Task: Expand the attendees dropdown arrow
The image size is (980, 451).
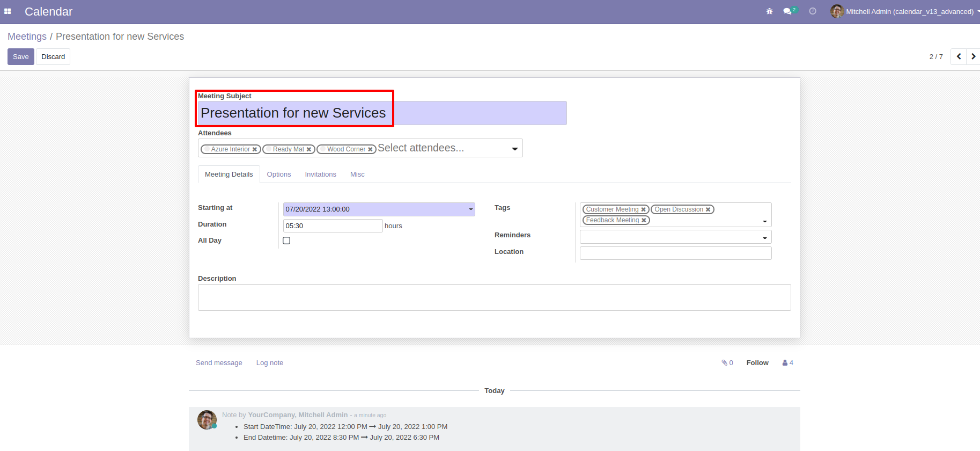Action: tap(515, 149)
